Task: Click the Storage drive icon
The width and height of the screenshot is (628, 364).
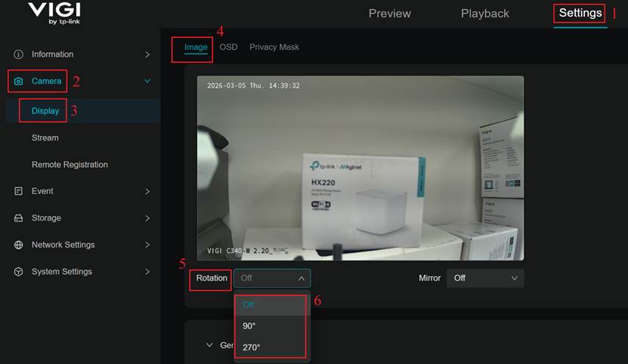Action: (x=18, y=217)
